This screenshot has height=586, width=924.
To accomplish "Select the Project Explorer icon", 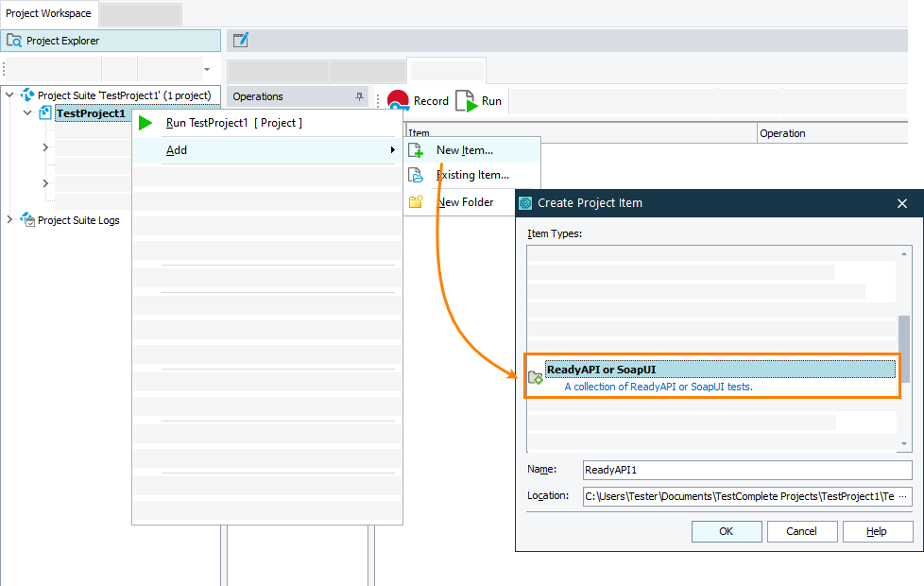I will 14,41.
